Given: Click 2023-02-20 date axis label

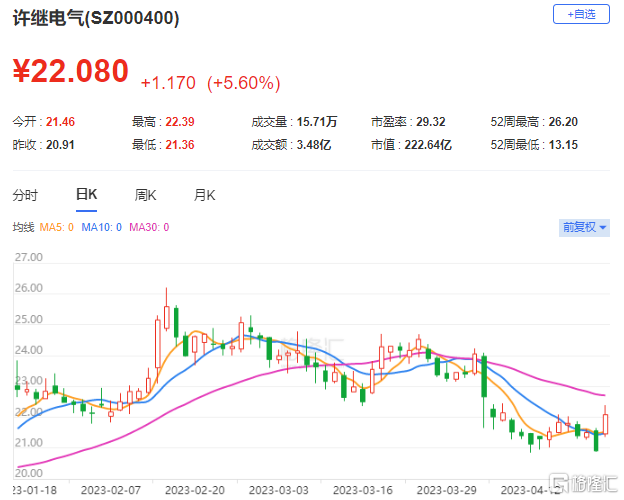Looking at the screenshot, I should pos(195,490).
